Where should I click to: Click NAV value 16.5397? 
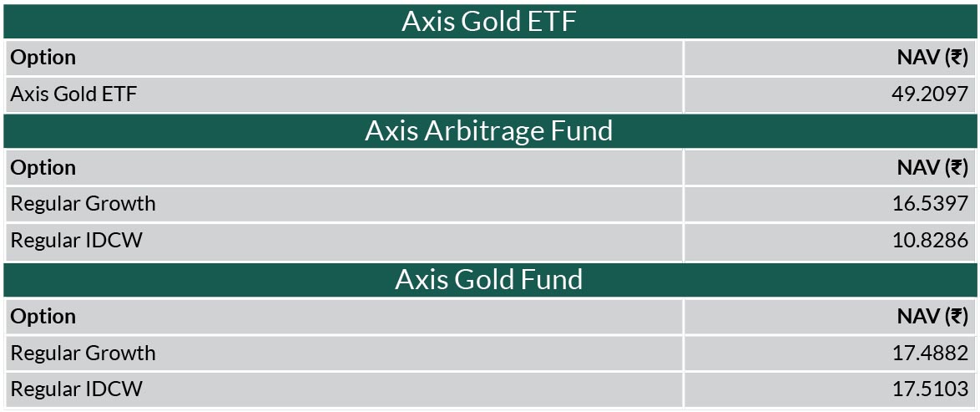(x=930, y=204)
